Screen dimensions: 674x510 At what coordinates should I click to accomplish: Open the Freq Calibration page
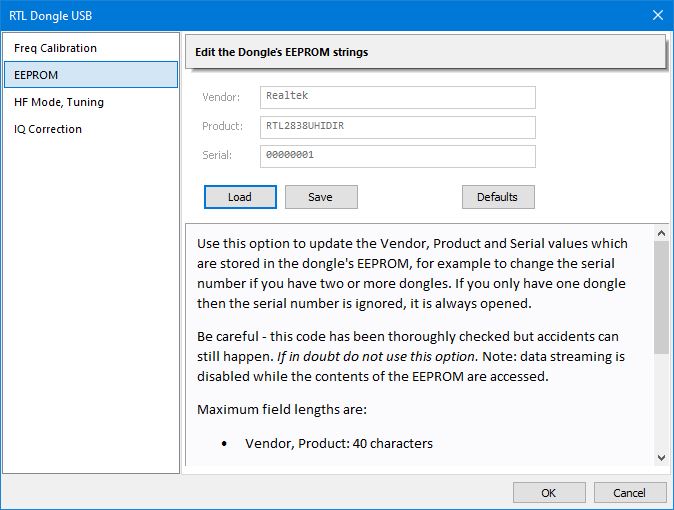click(x=56, y=48)
